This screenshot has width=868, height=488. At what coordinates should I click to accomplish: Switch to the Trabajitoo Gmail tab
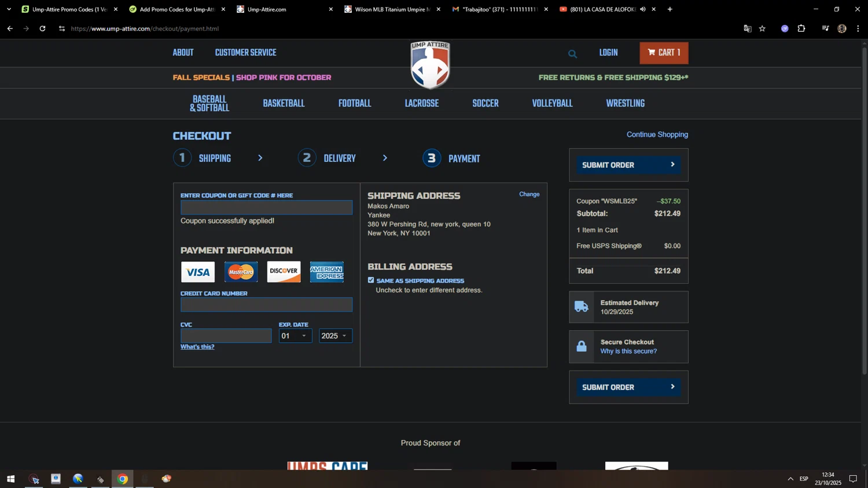[x=499, y=9]
